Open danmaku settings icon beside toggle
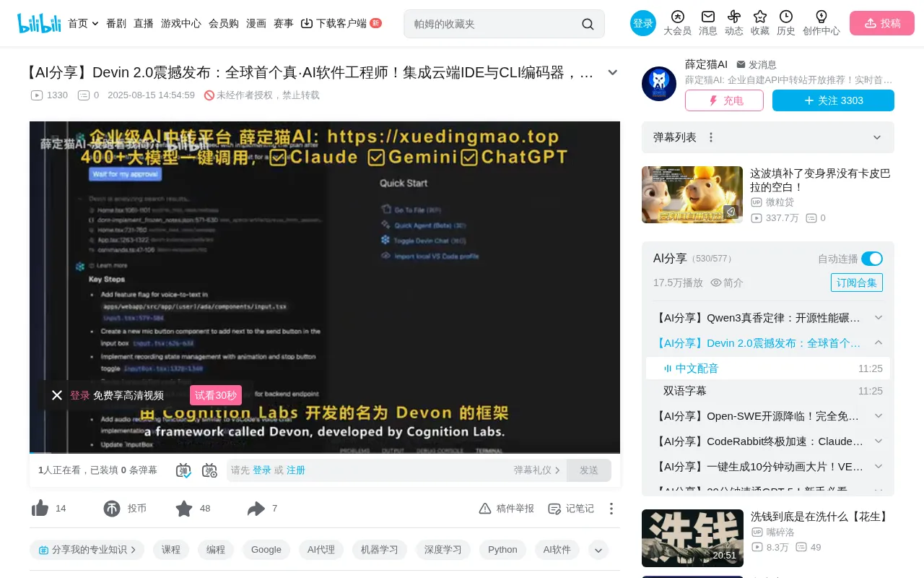924x578 pixels. tap(209, 470)
